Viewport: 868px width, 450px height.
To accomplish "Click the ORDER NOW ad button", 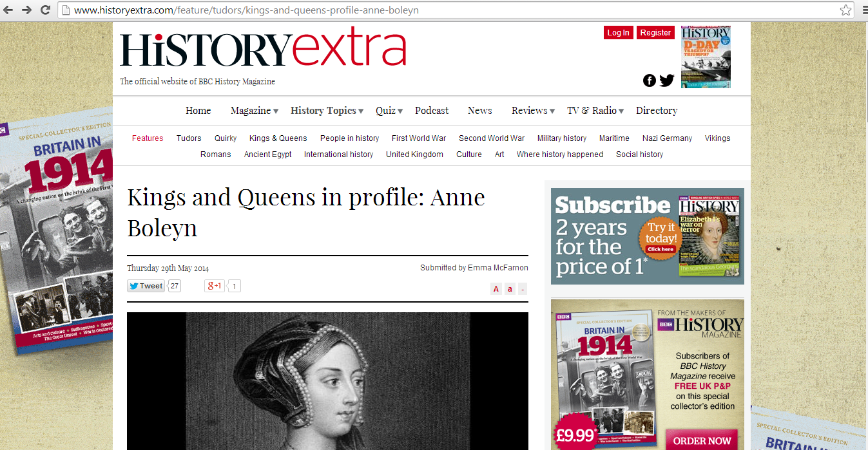I will (702, 441).
